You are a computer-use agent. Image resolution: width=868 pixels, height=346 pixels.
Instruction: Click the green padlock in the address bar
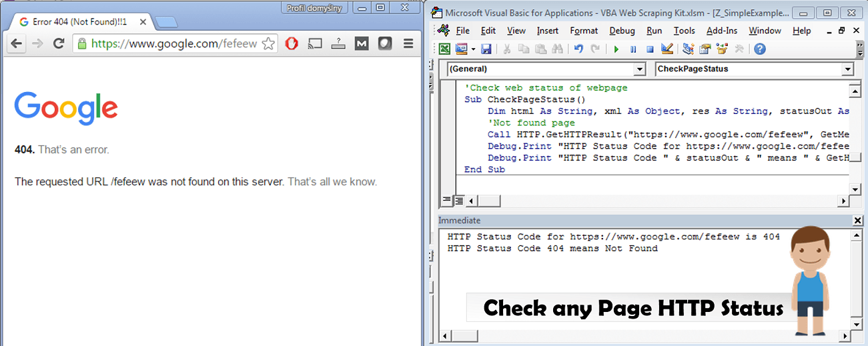click(x=82, y=44)
